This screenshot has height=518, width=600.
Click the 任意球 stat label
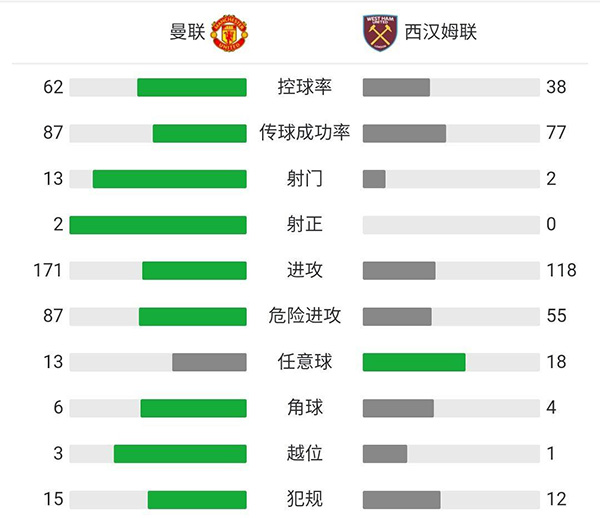(304, 362)
